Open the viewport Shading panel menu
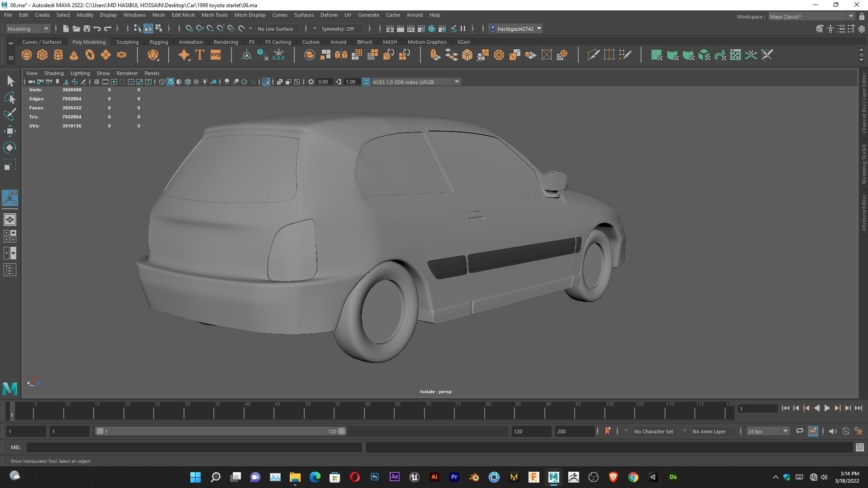Image resolution: width=868 pixels, height=488 pixels. [54, 73]
